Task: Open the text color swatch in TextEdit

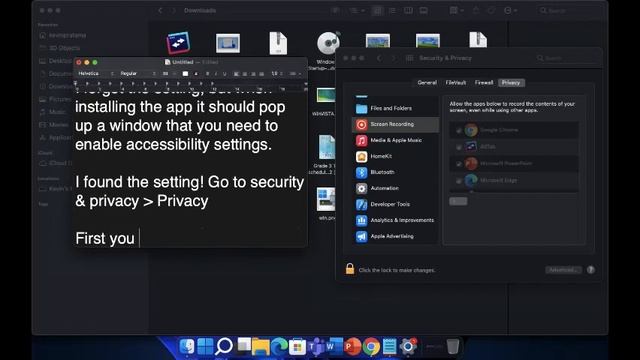Action: coord(185,74)
